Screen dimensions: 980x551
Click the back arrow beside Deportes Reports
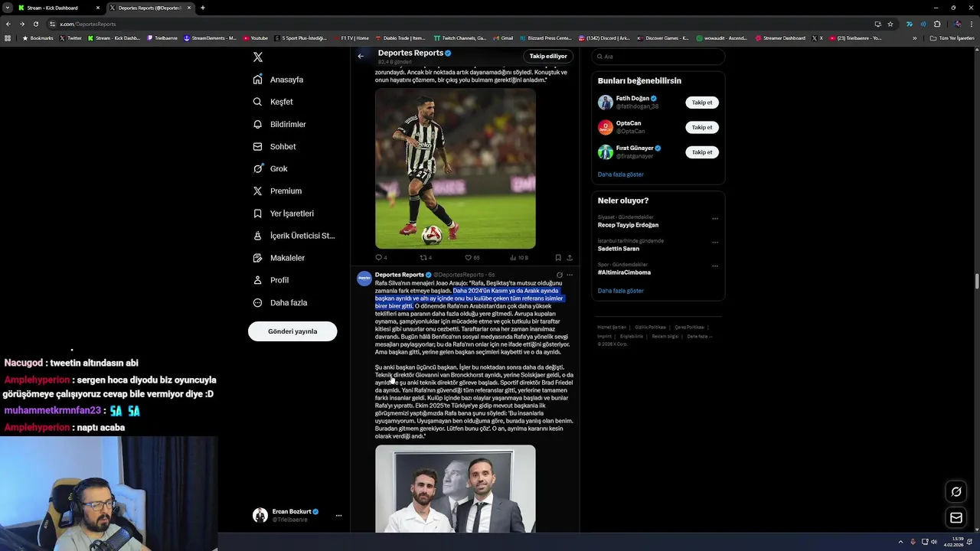(361, 56)
